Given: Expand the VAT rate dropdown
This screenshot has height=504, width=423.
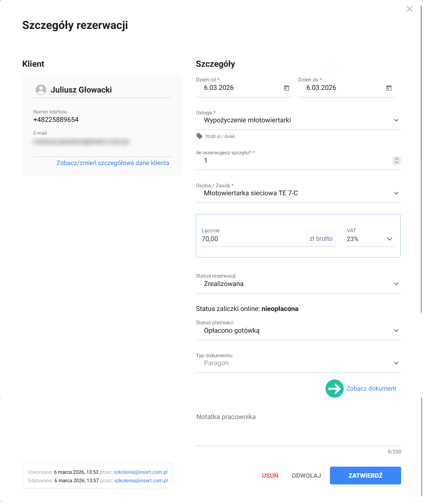Looking at the screenshot, I should (390, 239).
